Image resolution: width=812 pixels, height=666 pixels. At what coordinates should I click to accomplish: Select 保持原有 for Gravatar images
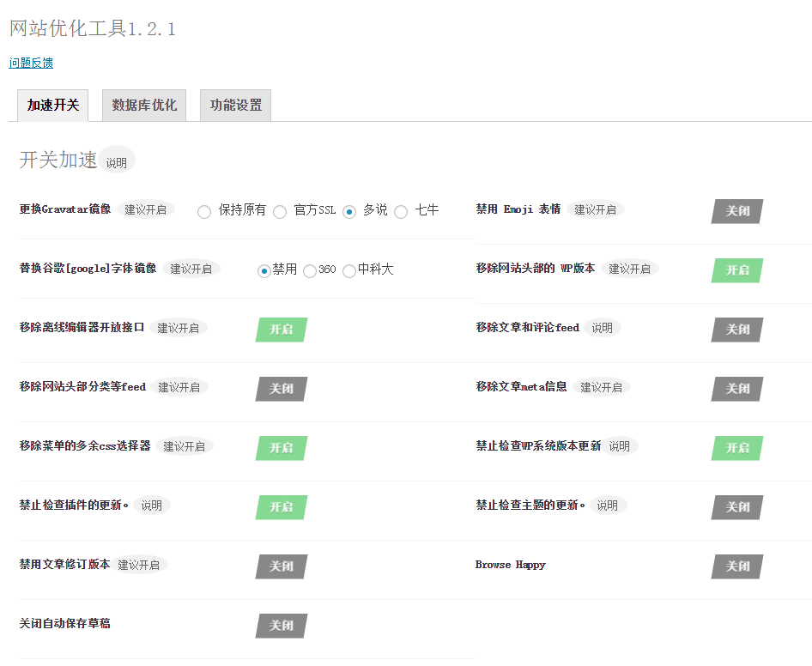coord(203,211)
